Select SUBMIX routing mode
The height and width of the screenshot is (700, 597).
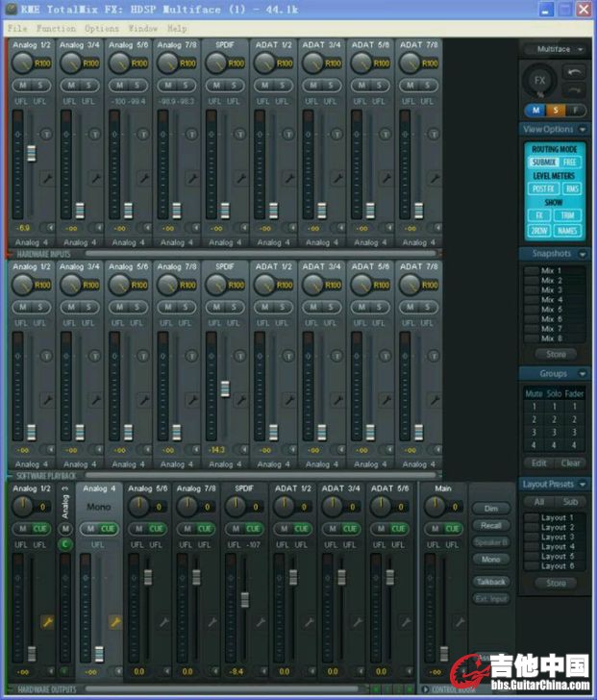[x=543, y=162]
